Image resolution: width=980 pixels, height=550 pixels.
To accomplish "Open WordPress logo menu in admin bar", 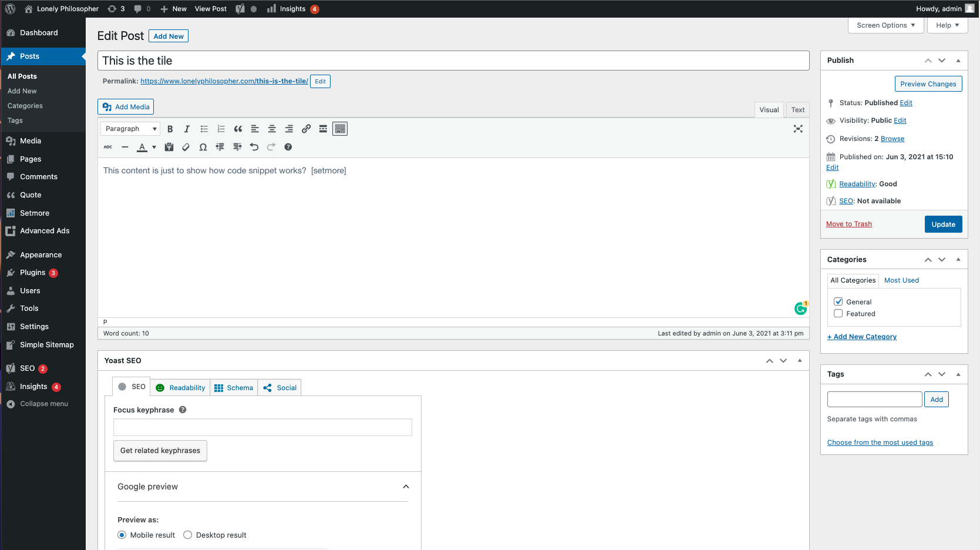I will click(x=10, y=9).
